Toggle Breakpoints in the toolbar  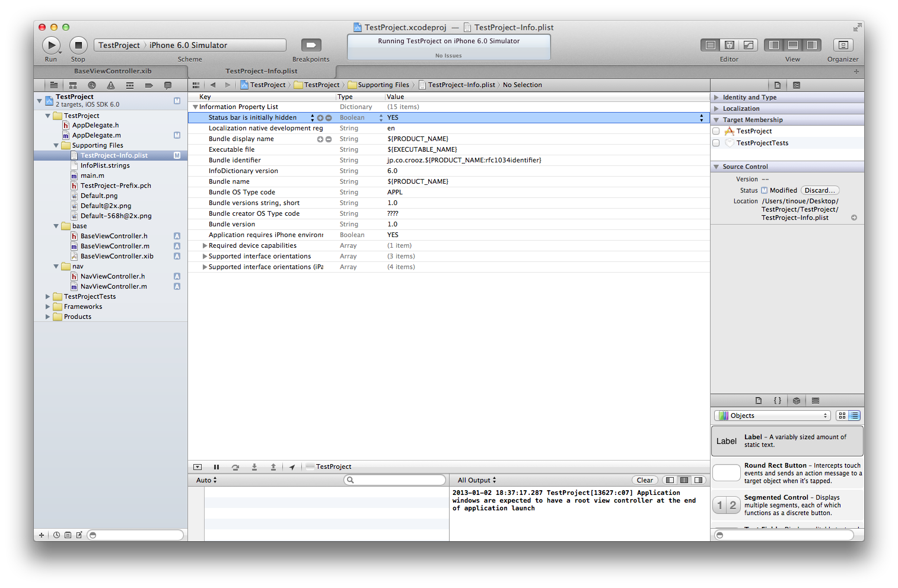point(311,45)
